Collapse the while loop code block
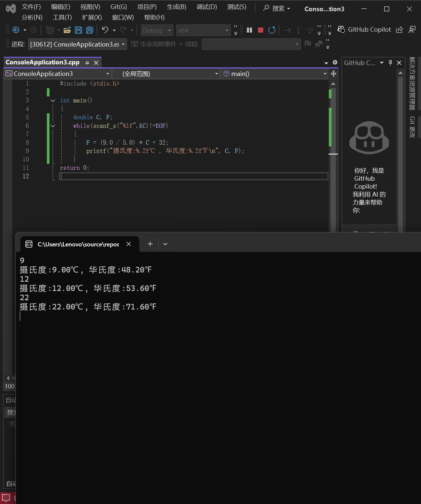 pyautogui.click(x=53, y=126)
